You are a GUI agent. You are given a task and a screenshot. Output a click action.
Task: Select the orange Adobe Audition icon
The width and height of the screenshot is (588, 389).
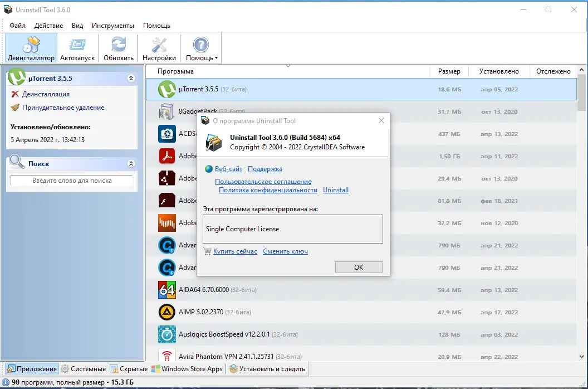pyautogui.click(x=167, y=223)
